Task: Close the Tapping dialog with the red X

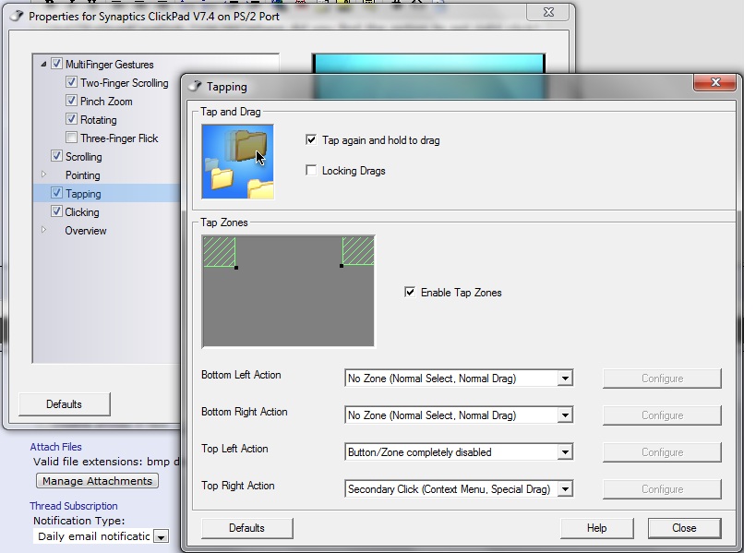Action: (x=715, y=82)
